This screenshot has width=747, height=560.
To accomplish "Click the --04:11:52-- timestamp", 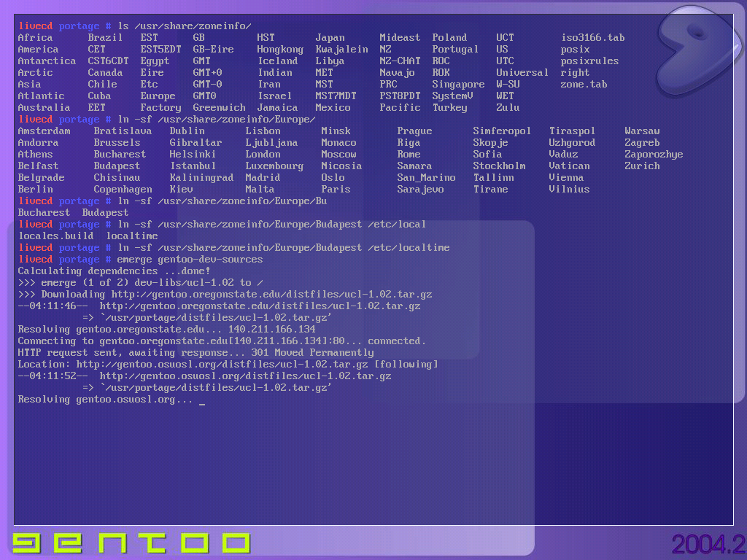I will point(53,376).
